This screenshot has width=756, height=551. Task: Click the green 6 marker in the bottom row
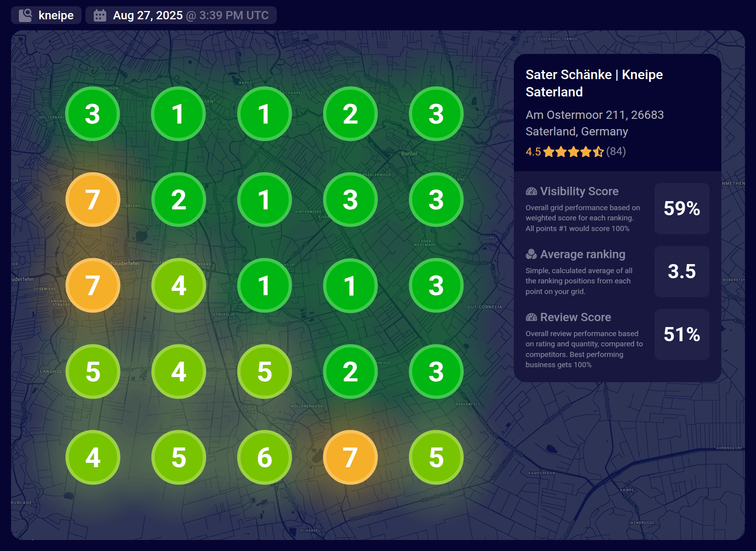coord(264,457)
